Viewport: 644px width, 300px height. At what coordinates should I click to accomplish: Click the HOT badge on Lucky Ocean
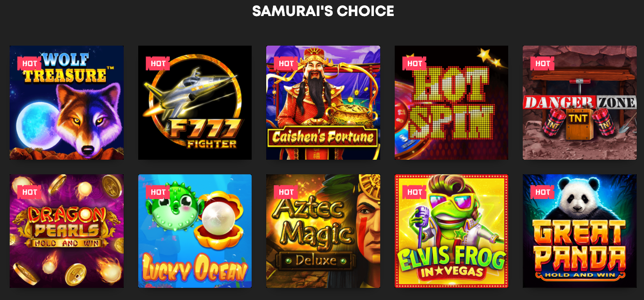coord(158,192)
